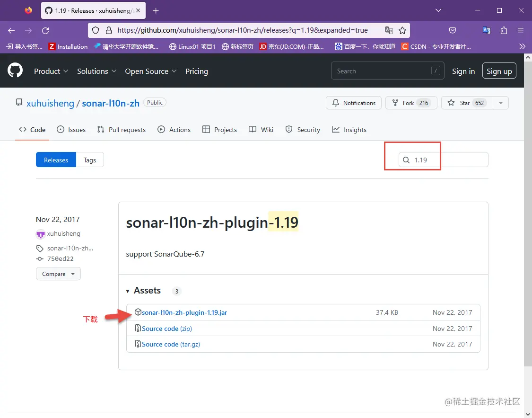The height and width of the screenshot is (418, 532).
Task: Download Source code (zip)
Action: 167,329
